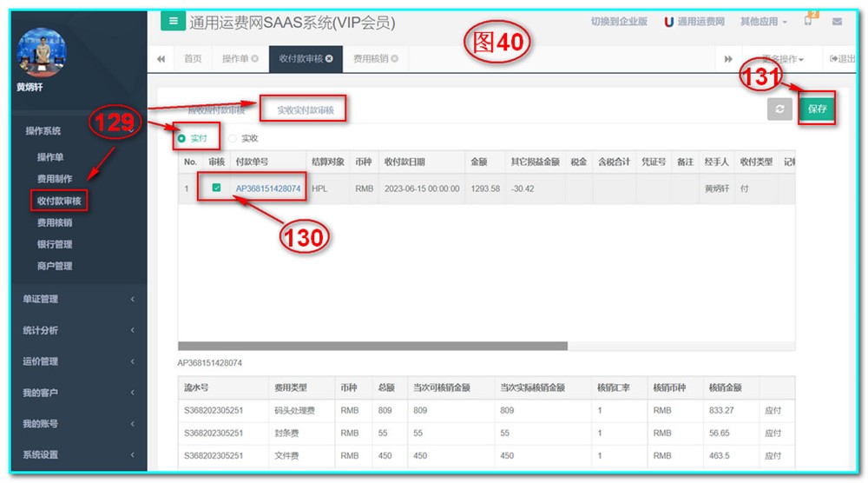Click the green 保存 button
Image resolution: width=868 pixels, height=483 pixels.
pyautogui.click(x=817, y=109)
